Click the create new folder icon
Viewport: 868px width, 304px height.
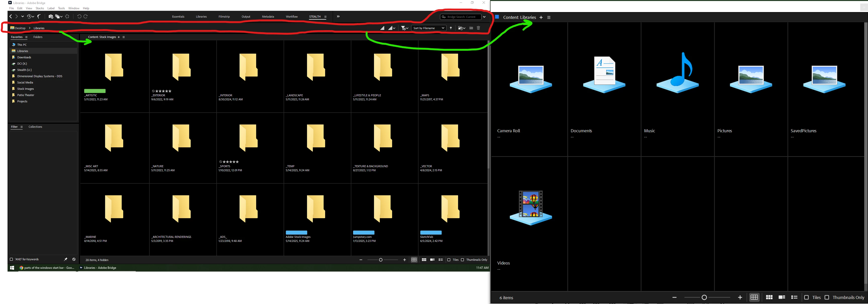pos(471,28)
